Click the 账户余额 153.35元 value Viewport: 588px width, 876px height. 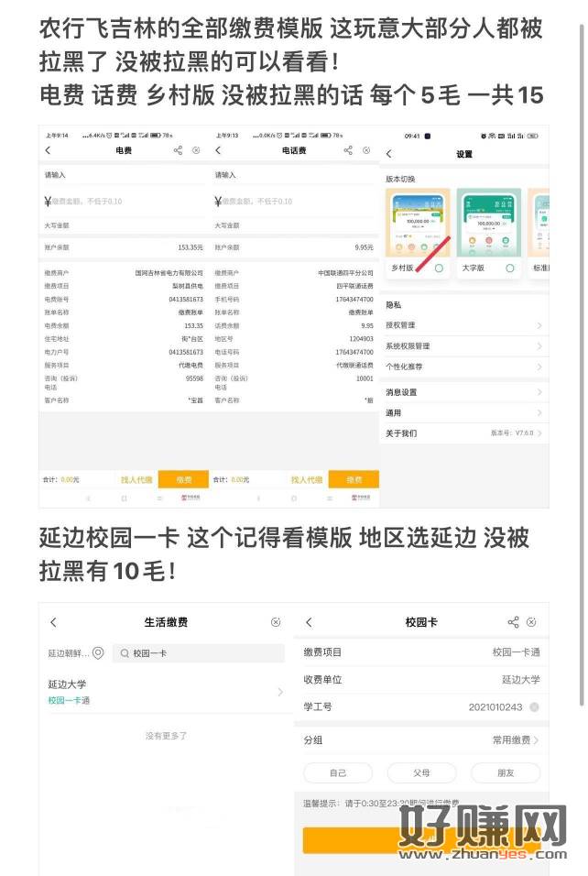(x=191, y=247)
